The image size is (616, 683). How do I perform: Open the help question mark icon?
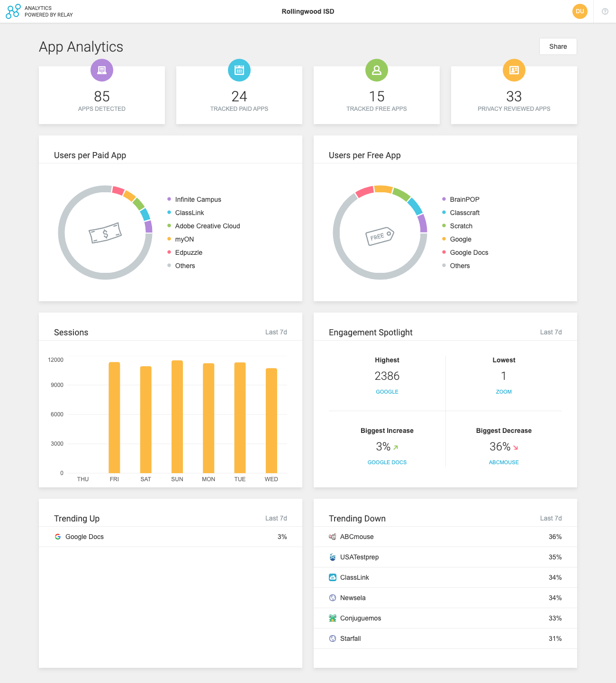click(605, 10)
